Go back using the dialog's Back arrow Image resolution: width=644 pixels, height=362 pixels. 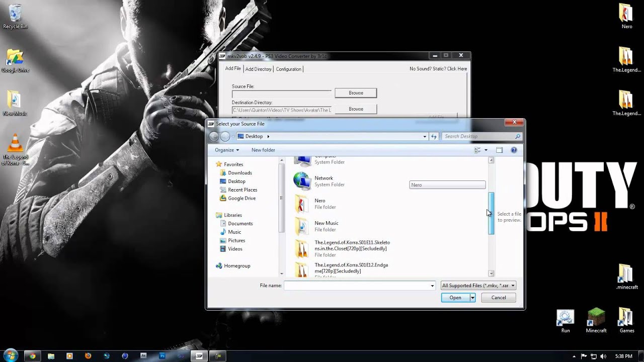click(214, 136)
